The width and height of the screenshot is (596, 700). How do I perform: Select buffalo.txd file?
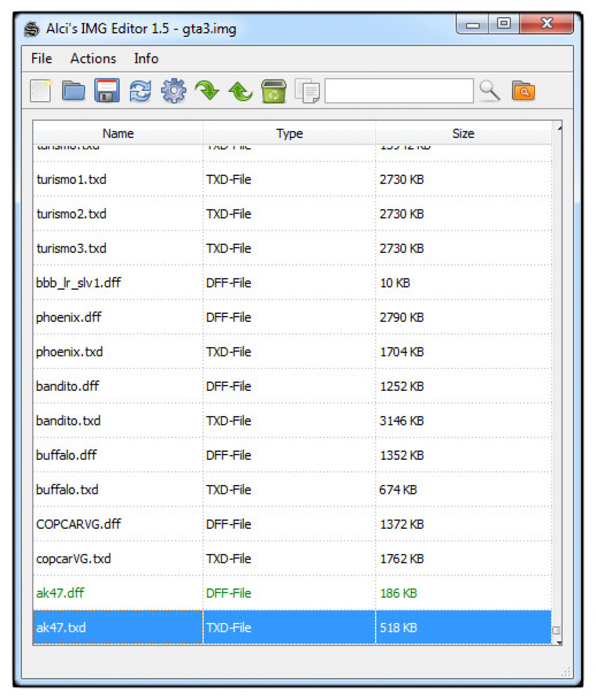(292, 490)
